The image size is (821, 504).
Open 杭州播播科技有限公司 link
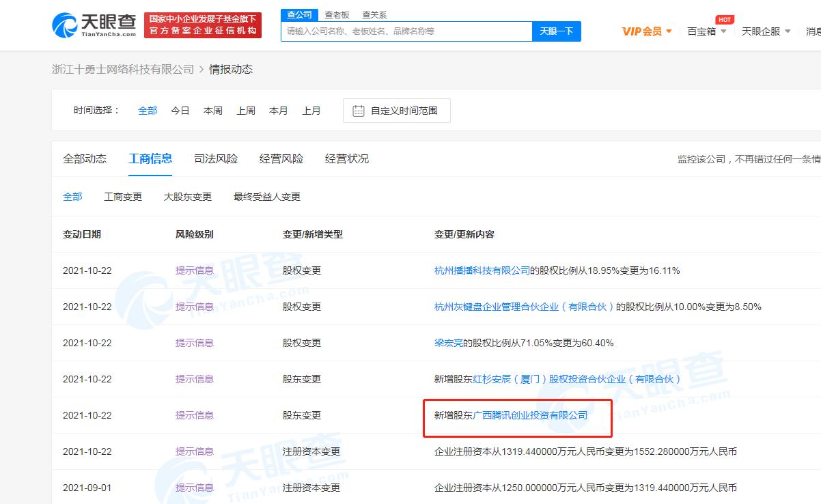[482, 270]
